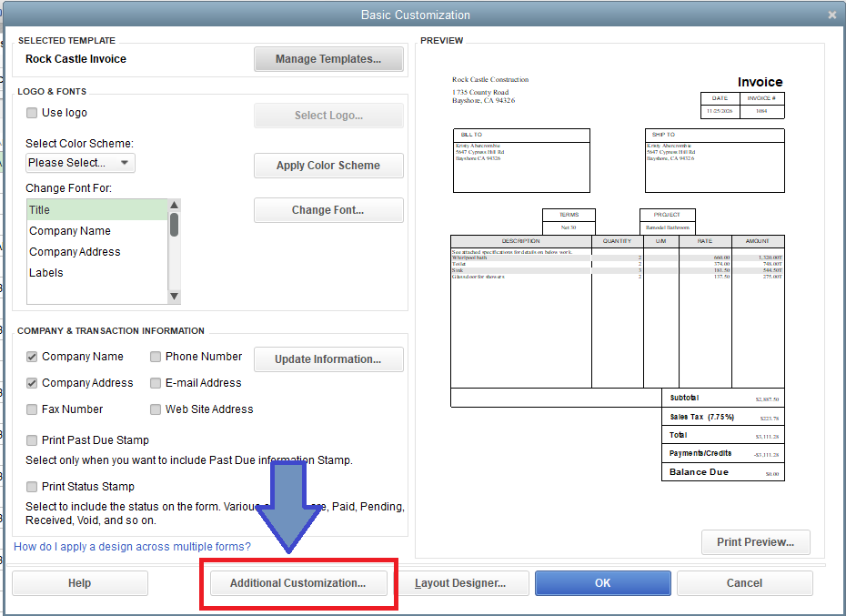Open the Manage Templates dialog
Viewport: 846px width, 616px height.
[328, 59]
